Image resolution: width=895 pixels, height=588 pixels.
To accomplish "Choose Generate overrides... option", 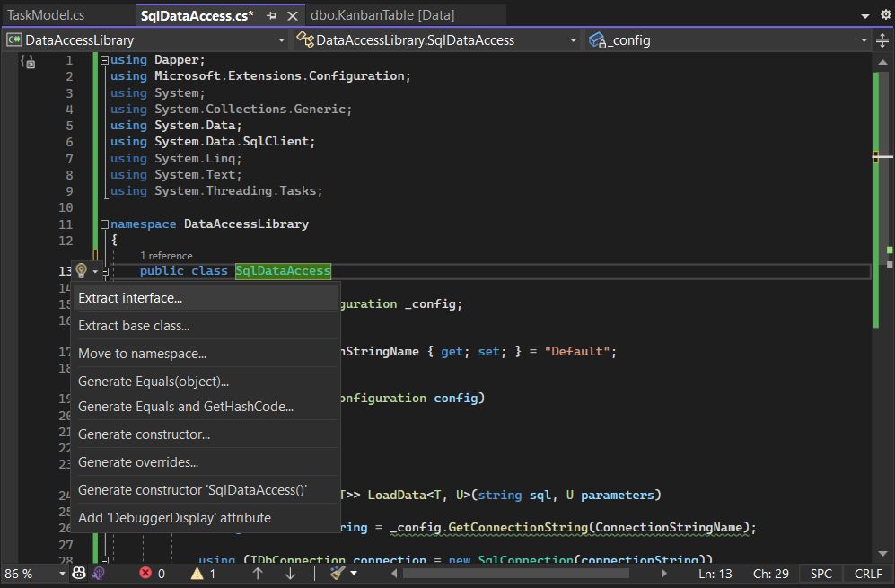I will click(x=206, y=462).
